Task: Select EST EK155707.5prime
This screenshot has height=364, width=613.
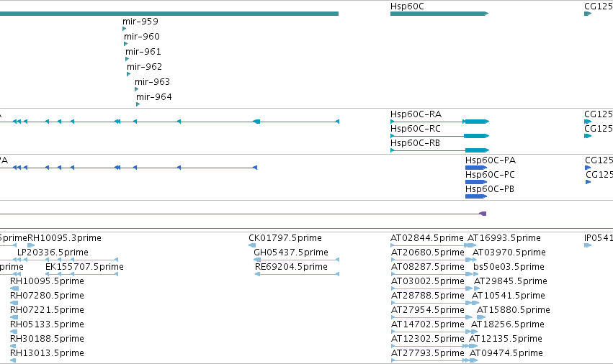Action: [84, 267]
